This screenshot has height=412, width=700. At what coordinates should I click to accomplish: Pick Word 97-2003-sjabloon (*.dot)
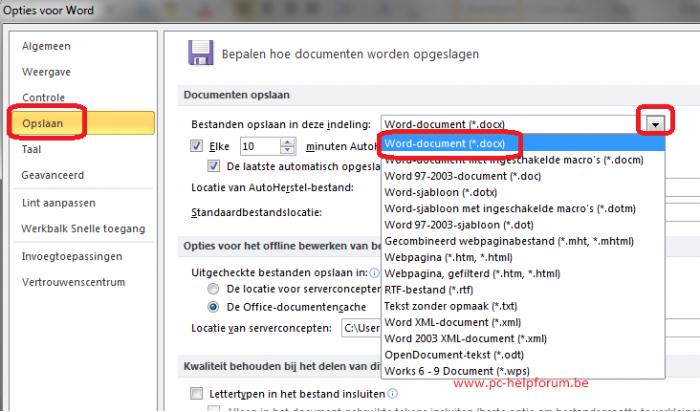(523, 225)
